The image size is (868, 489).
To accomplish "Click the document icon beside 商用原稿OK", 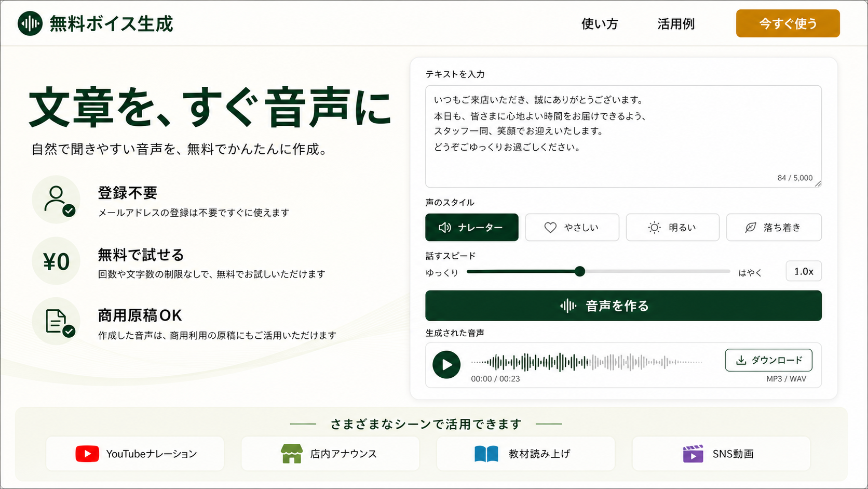I will click(57, 322).
